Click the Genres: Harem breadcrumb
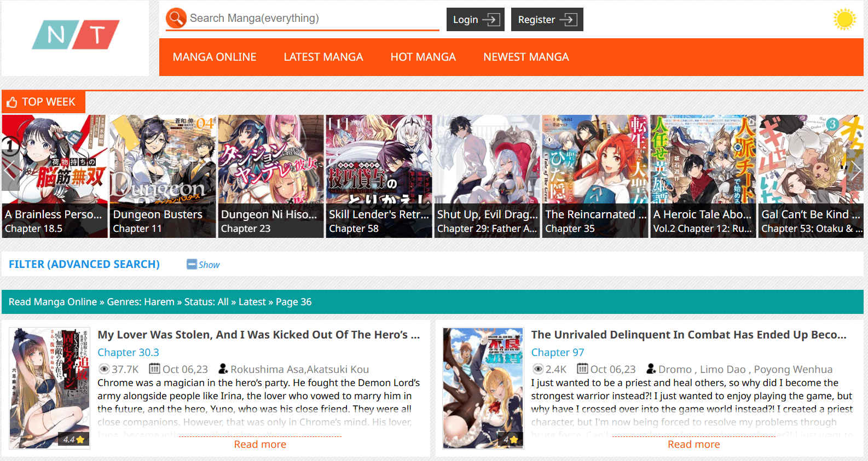The image size is (868, 461). (141, 302)
